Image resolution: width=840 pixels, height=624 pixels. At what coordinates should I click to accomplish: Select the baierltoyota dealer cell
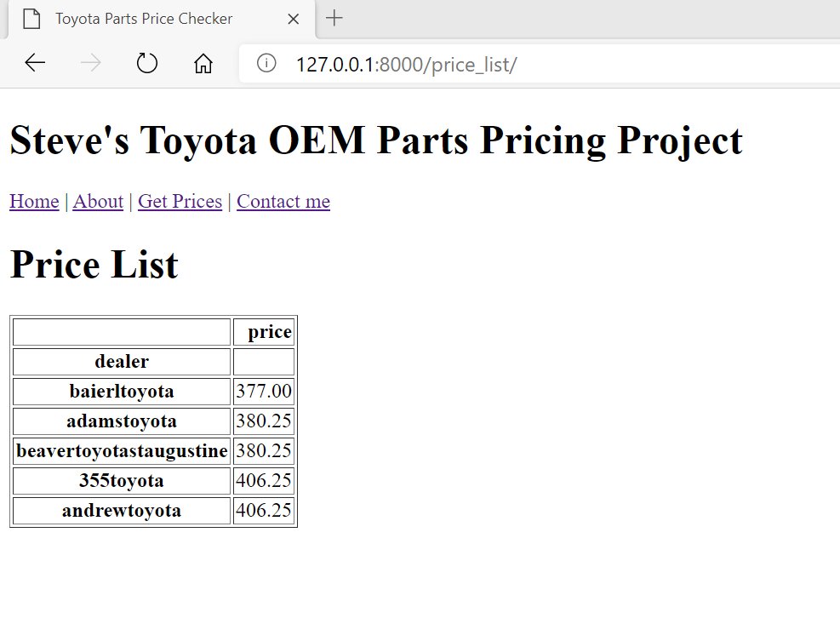click(122, 392)
